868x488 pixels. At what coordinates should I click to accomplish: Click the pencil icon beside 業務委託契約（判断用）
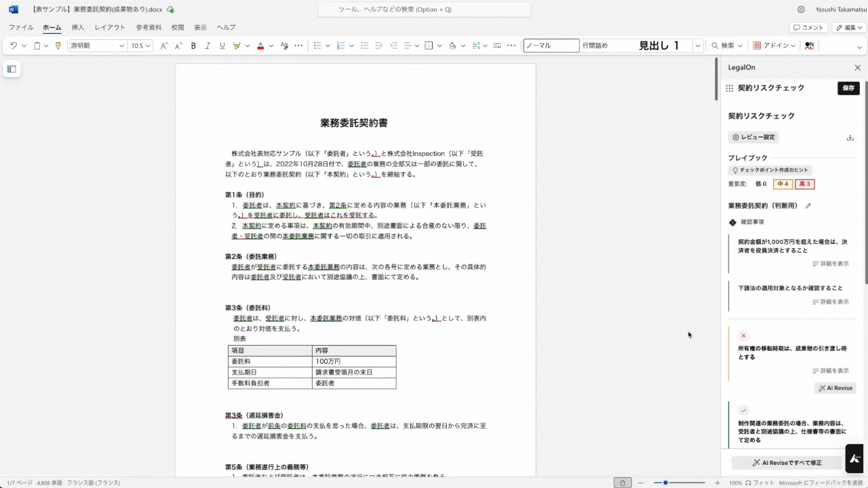coord(808,206)
